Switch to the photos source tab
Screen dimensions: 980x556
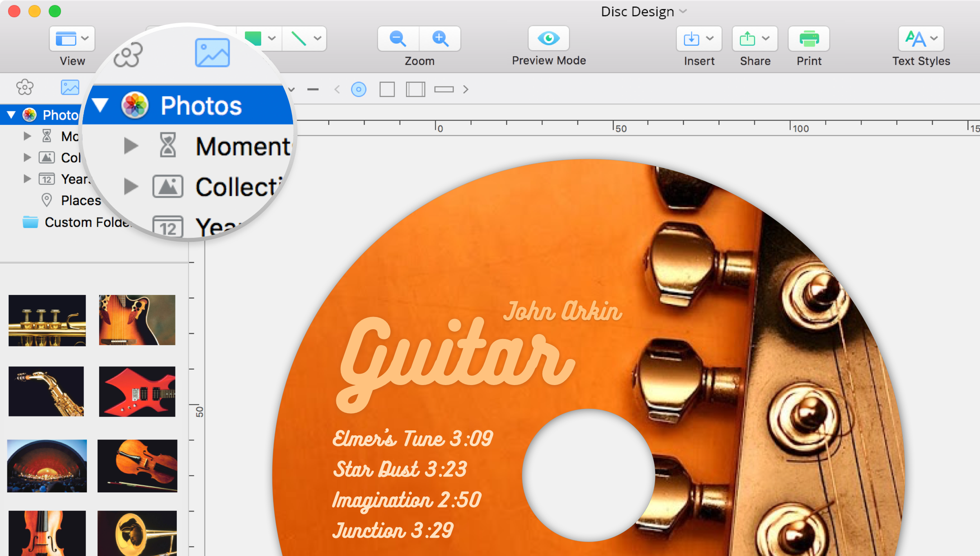pos(70,87)
